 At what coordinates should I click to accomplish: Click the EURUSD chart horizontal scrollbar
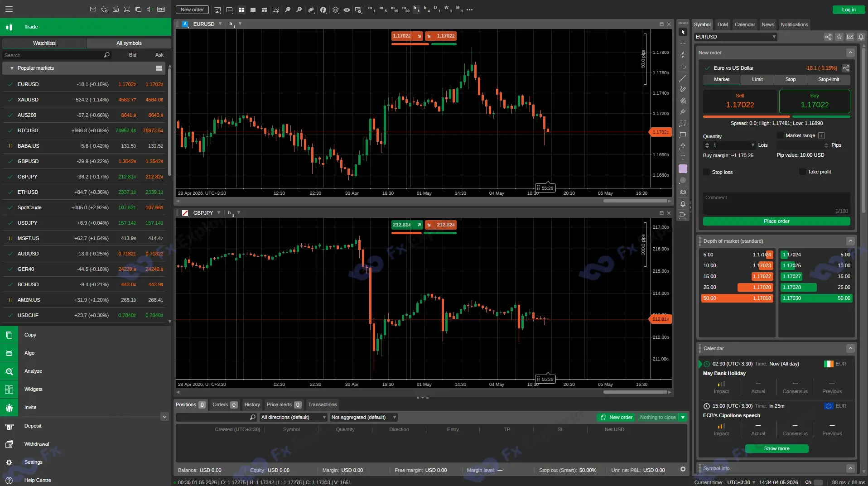[x=635, y=201]
